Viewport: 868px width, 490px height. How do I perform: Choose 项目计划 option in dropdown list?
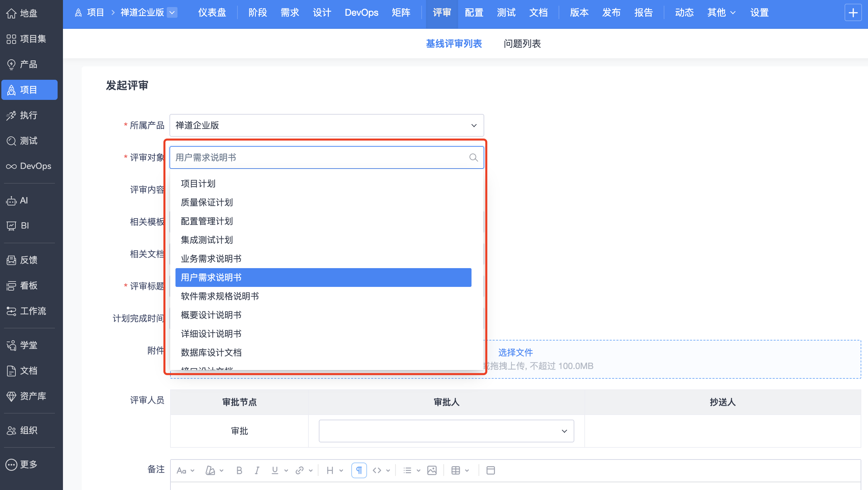click(198, 184)
